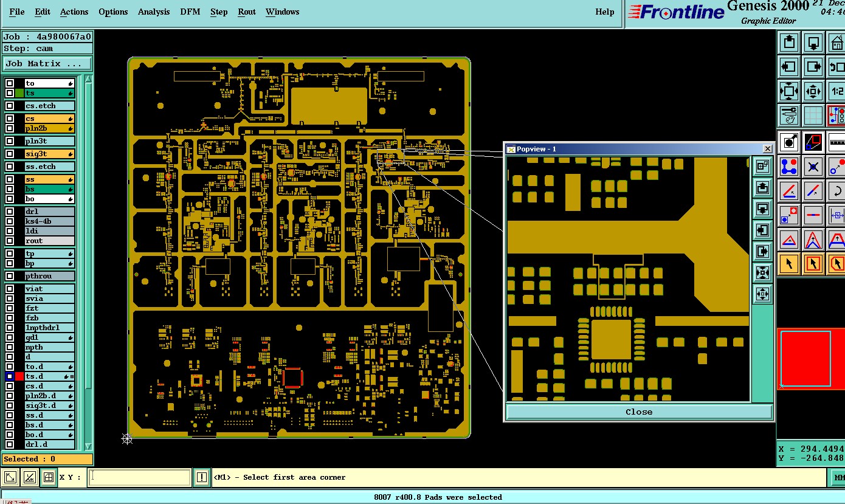Viewport: 845px width, 504px height.
Task: Select the black area-zoom icon with red square
Action: 813,142
